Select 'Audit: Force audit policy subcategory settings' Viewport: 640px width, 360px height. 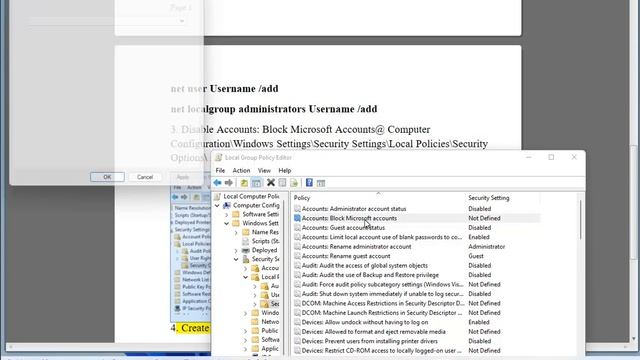pos(382,284)
